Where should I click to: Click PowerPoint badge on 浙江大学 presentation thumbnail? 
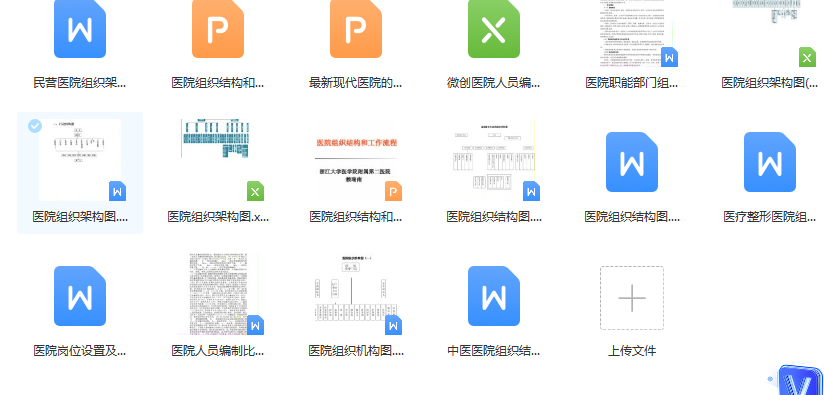click(393, 191)
